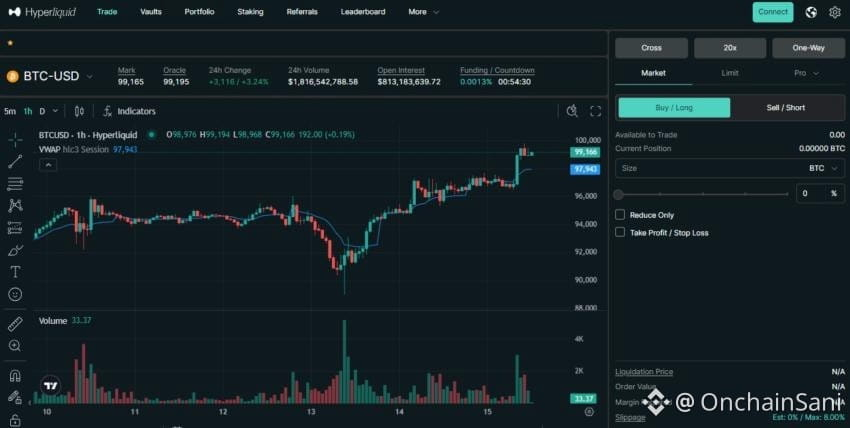
Task: Go to the Staking page
Action: click(250, 12)
